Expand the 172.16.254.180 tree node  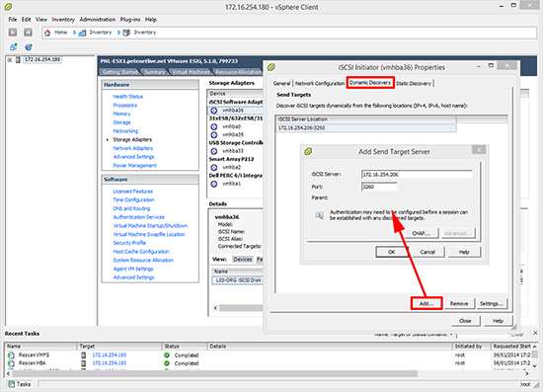(10, 60)
